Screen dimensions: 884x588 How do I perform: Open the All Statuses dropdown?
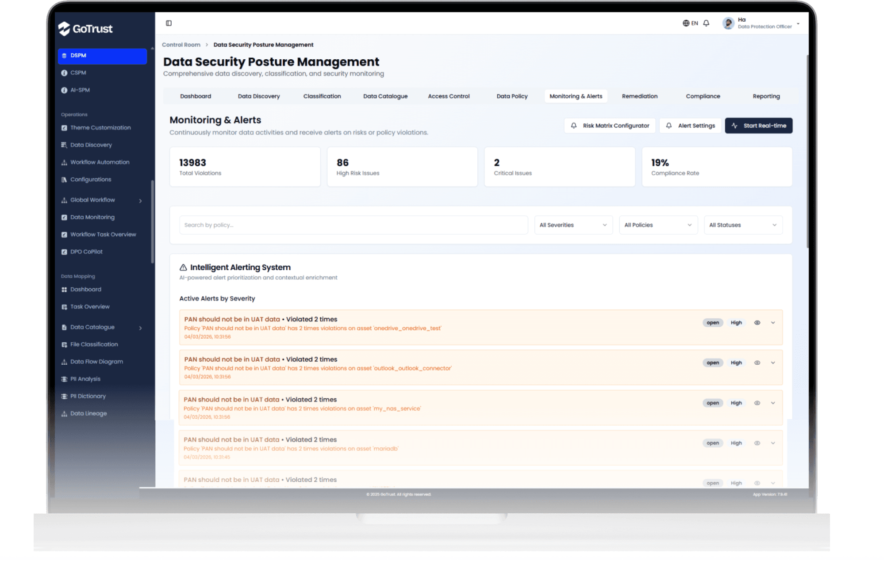[x=743, y=225]
